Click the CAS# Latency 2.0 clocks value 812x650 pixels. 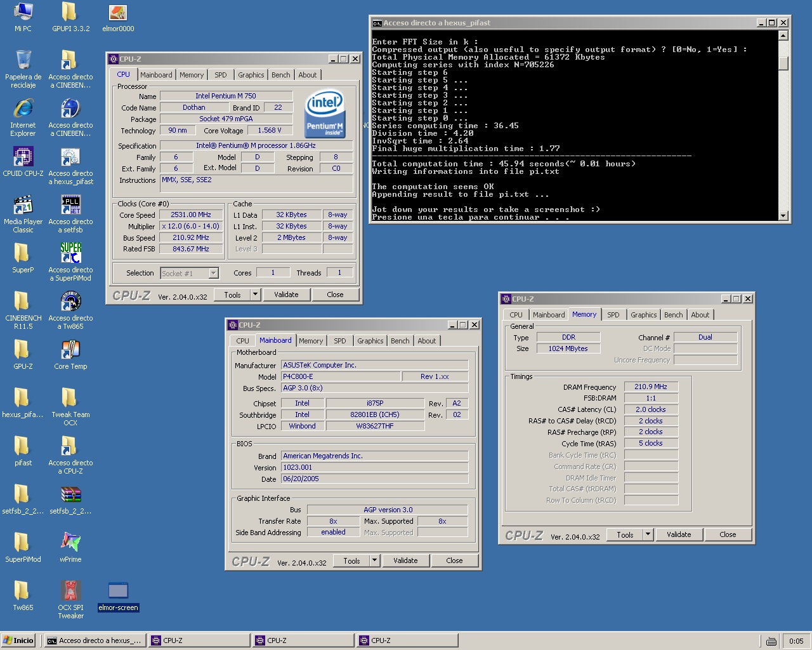tap(651, 409)
